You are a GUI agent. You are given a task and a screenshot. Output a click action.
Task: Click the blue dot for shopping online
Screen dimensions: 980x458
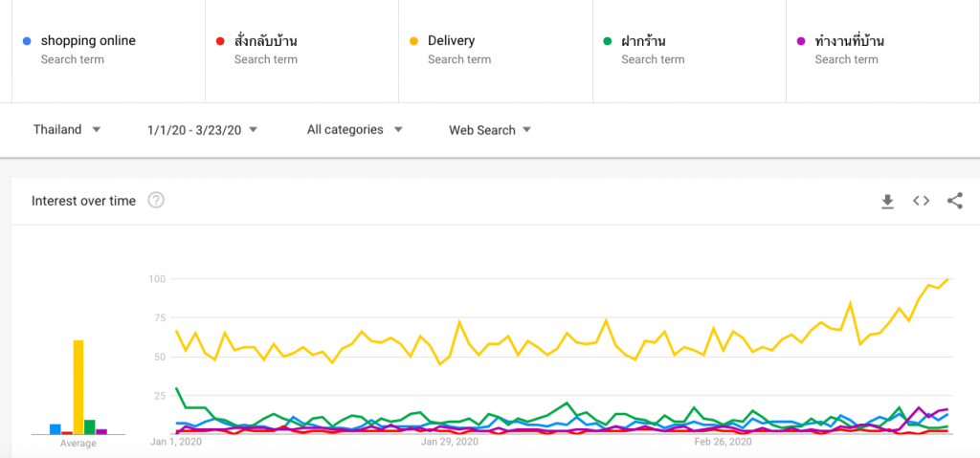(26, 41)
